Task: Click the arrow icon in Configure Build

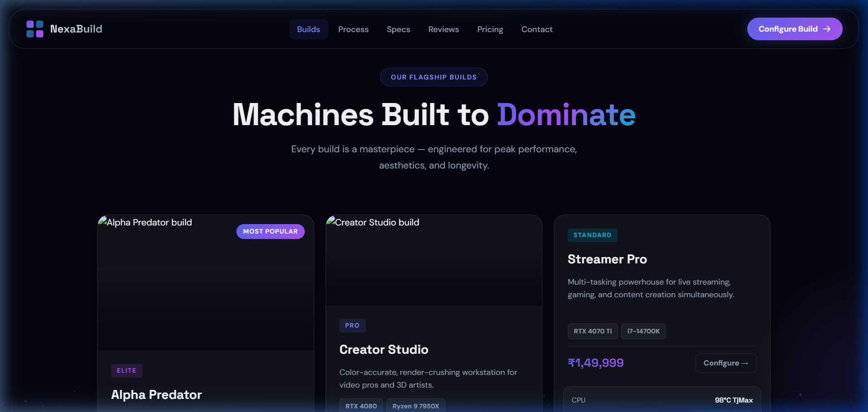Action: [827, 29]
